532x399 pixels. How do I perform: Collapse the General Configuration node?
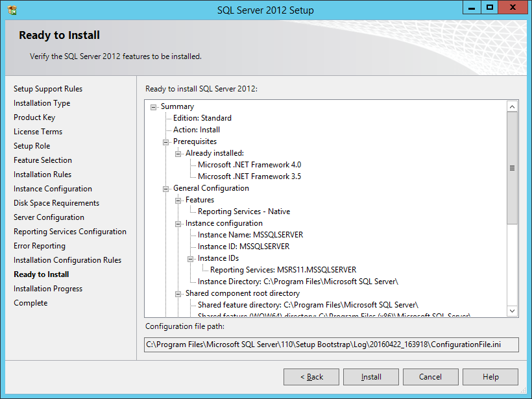(x=165, y=188)
